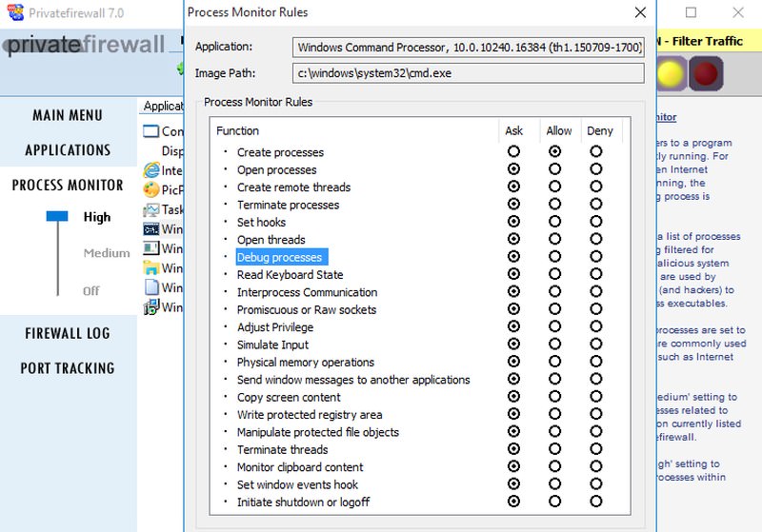Close the Process Monitor Rules dialog

(640, 12)
